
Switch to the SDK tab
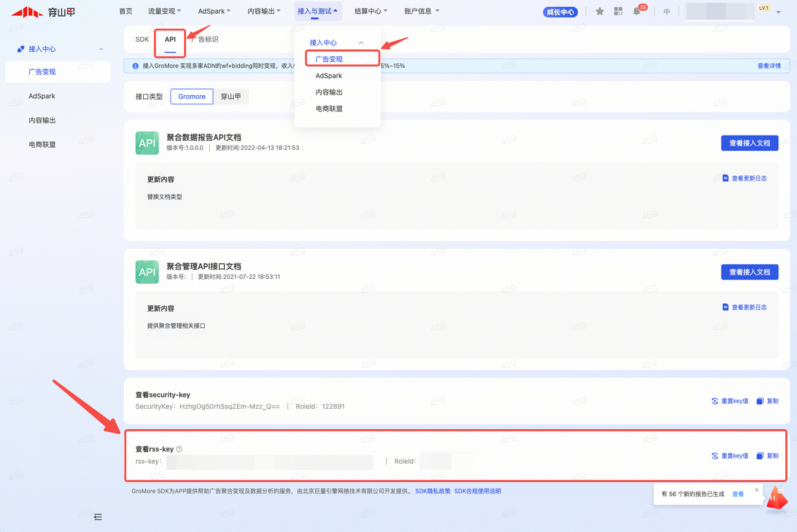pos(142,39)
